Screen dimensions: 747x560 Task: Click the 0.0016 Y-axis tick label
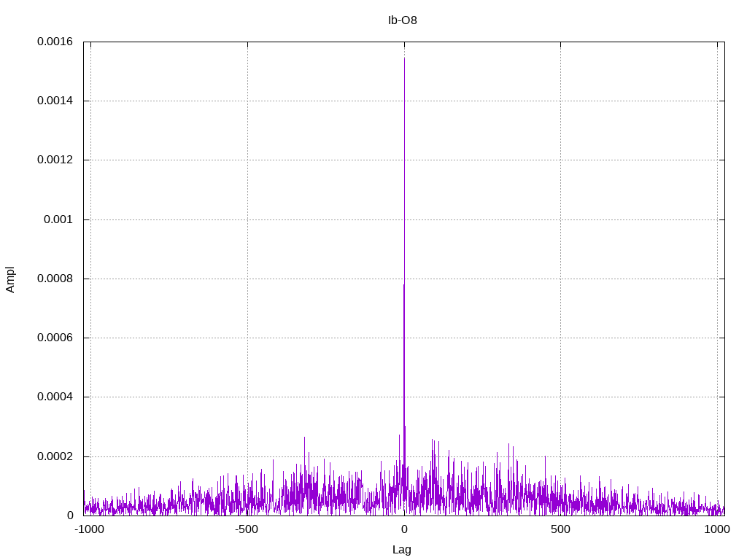[x=55, y=42]
